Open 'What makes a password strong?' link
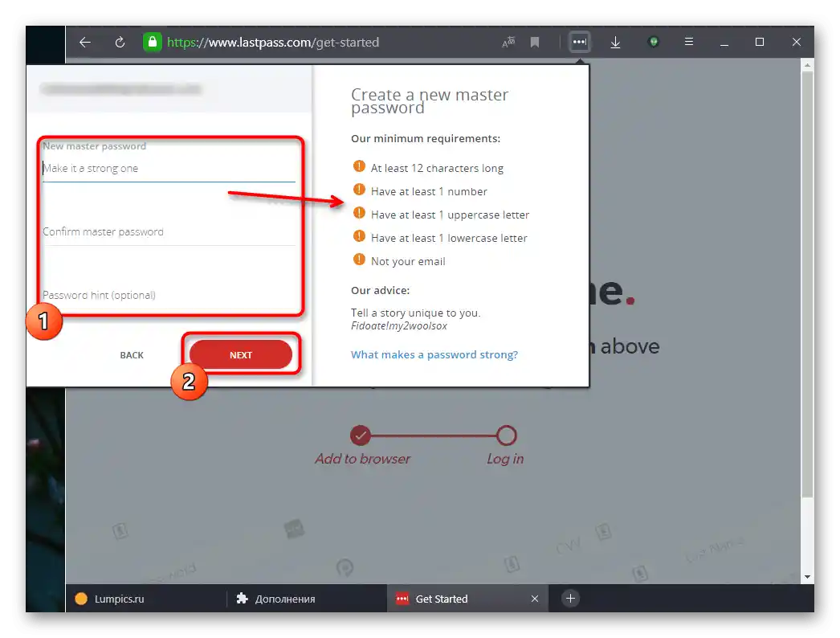 (x=434, y=354)
